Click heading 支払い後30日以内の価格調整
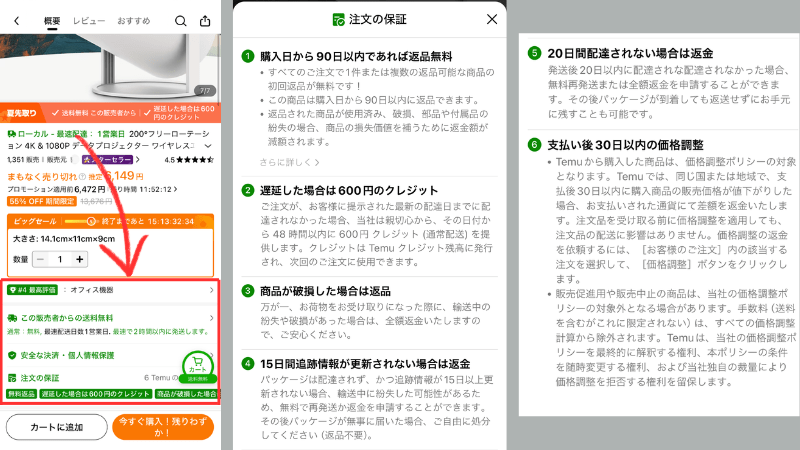 [x=626, y=145]
